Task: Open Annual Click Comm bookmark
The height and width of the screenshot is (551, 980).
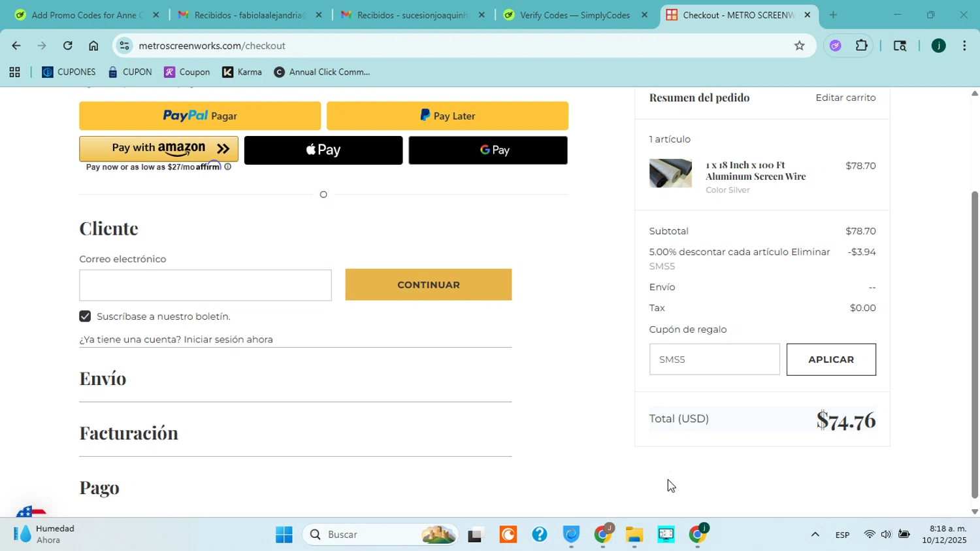Action: [x=322, y=72]
